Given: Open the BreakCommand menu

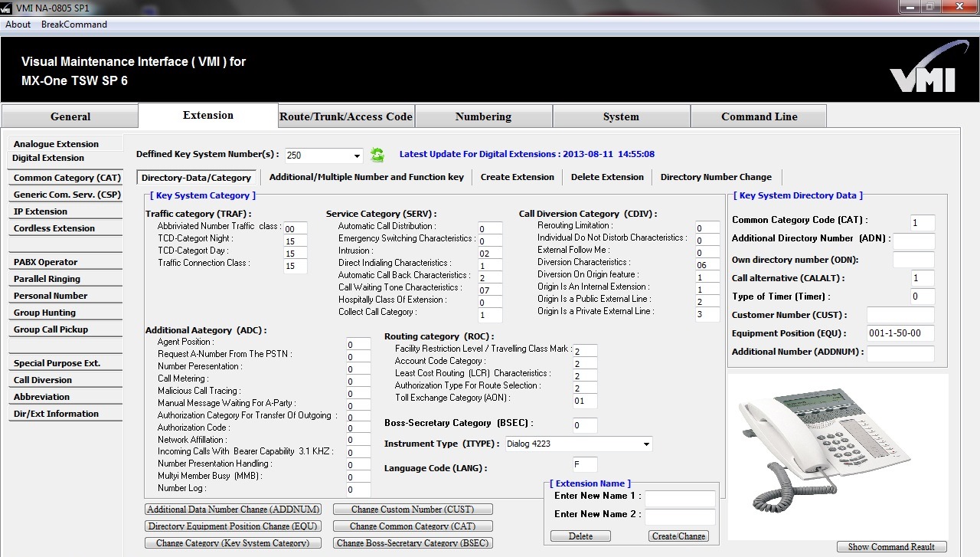Looking at the screenshot, I should [74, 25].
